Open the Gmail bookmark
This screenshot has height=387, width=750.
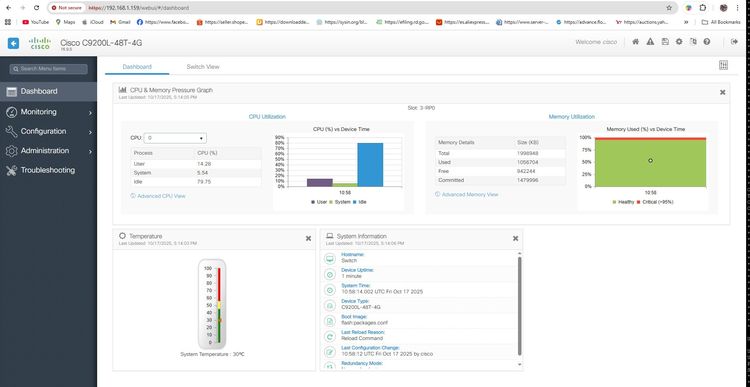click(121, 22)
